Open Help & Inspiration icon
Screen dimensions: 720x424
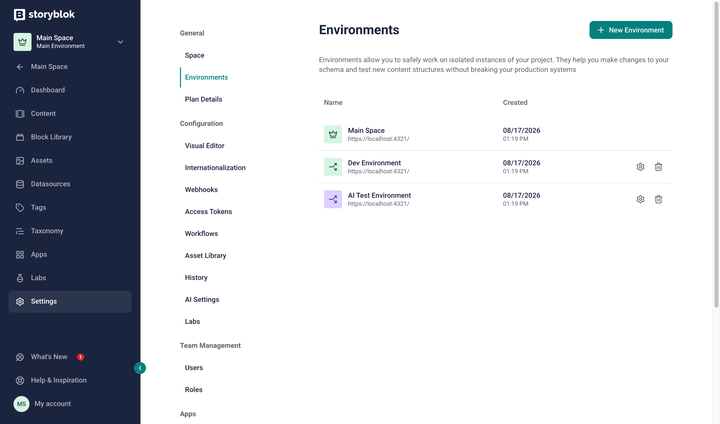click(x=20, y=380)
